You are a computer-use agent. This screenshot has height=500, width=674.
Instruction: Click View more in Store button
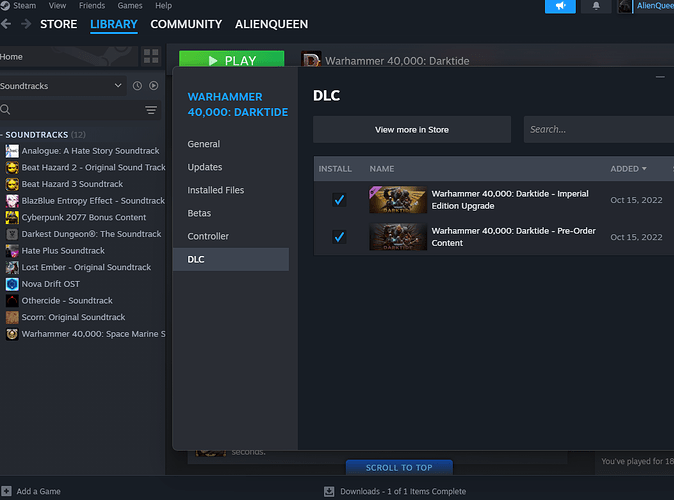tap(412, 129)
